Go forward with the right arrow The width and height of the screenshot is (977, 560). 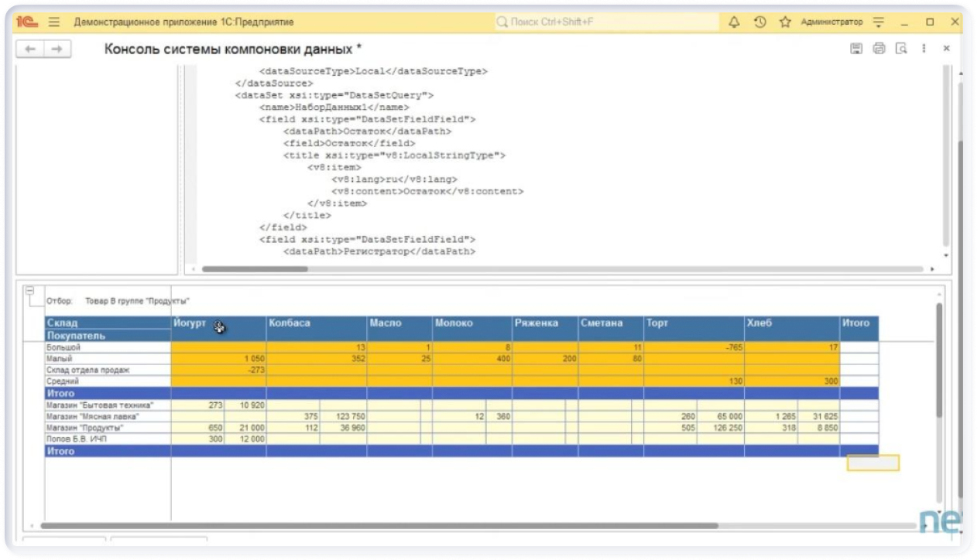57,49
